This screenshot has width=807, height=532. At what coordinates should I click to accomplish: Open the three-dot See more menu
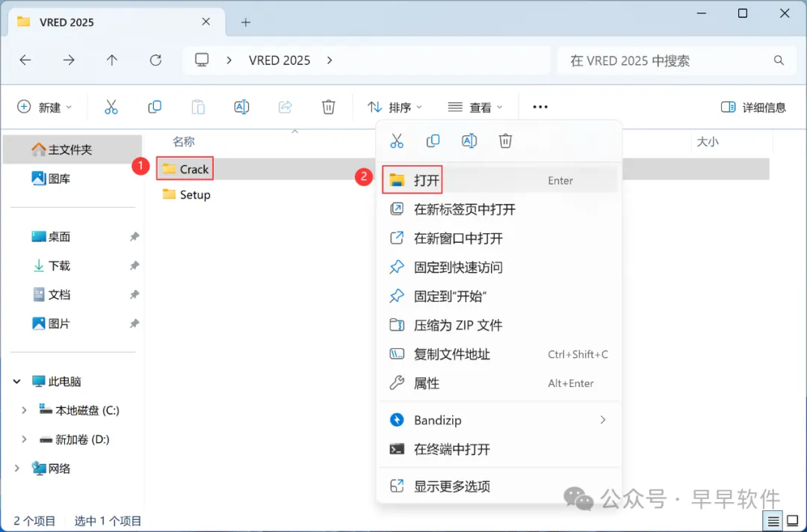point(540,107)
